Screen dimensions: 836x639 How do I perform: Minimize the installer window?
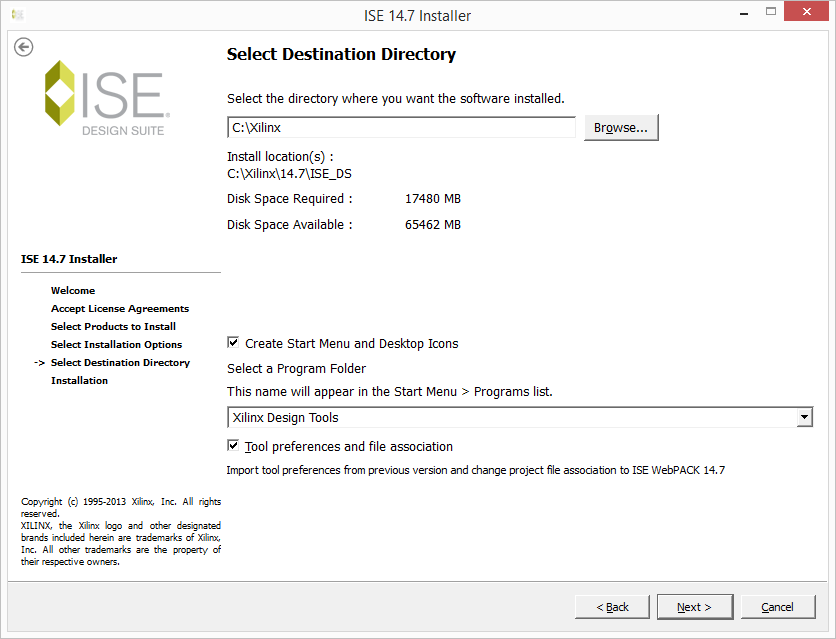(x=744, y=13)
